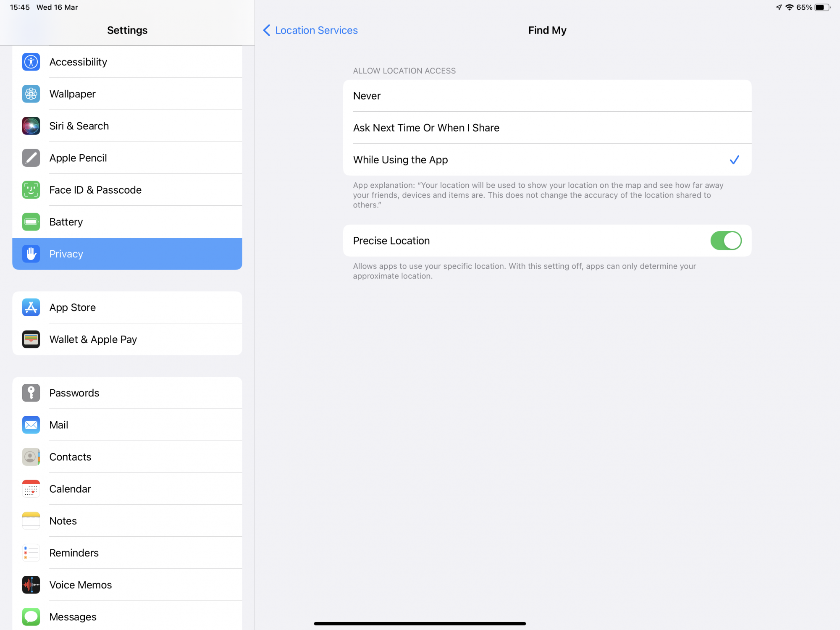This screenshot has width=840, height=630.
Task: Select Never for location access
Action: tap(547, 96)
